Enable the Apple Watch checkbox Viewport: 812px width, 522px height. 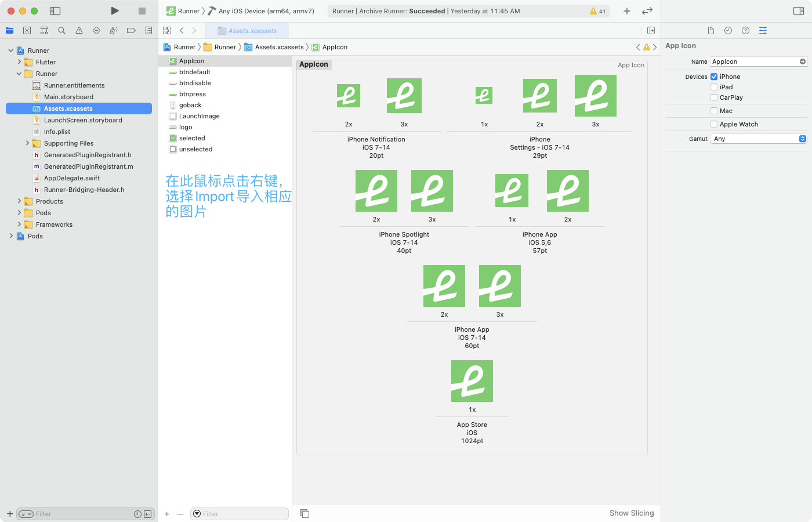coord(714,124)
